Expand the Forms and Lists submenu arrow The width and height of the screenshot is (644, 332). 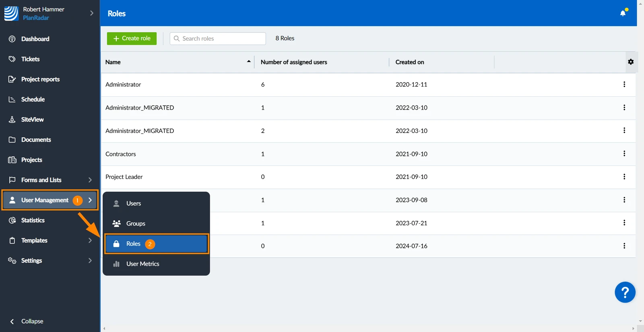(x=90, y=180)
